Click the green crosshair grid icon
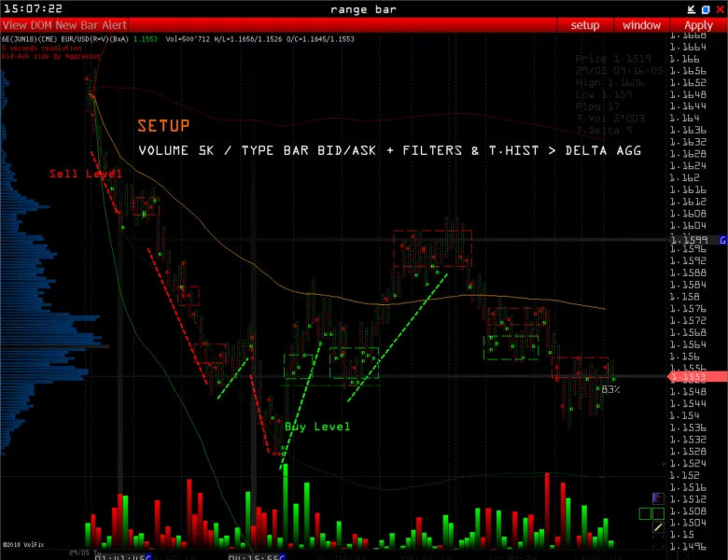The image size is (728, 560). coord(658,513)
